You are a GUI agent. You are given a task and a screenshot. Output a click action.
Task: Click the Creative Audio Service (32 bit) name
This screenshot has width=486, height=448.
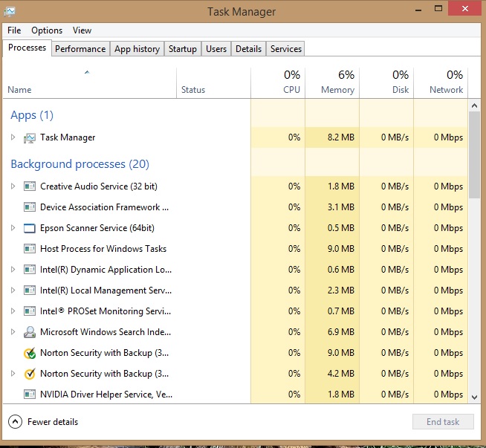pyautogui.click(x=99, y=186)
